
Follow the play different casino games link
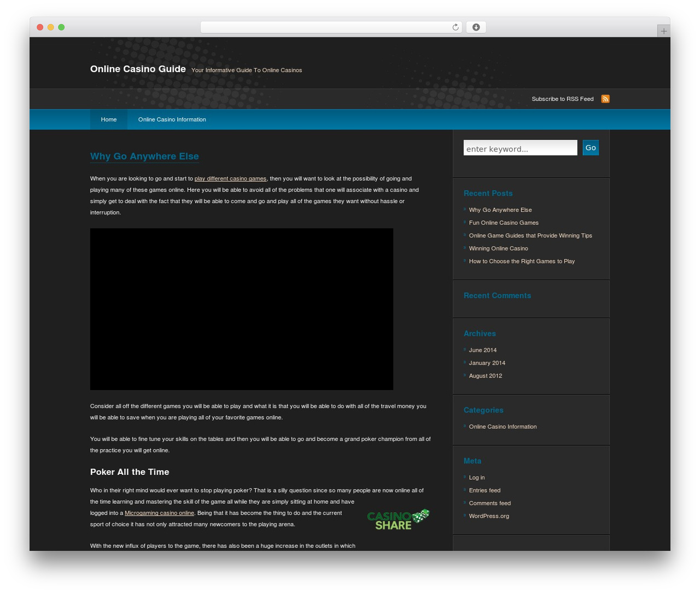[x=230, y=179]
